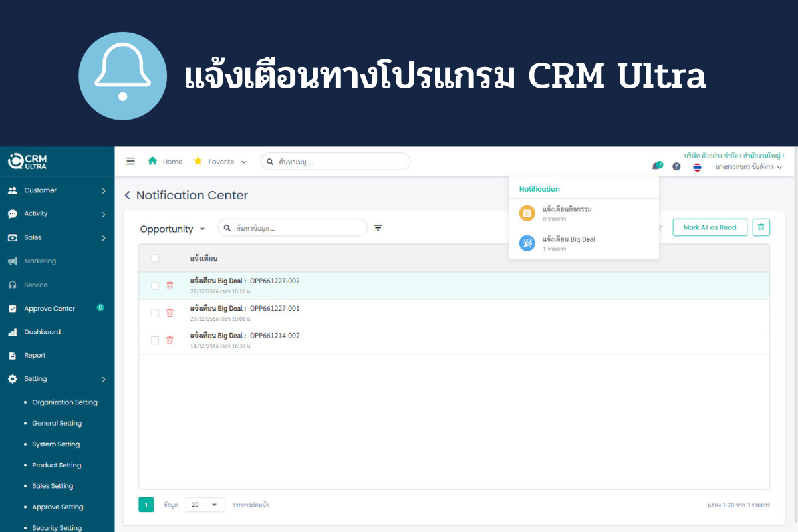
Task: Go to page 1 button
Action: (146, 505)
